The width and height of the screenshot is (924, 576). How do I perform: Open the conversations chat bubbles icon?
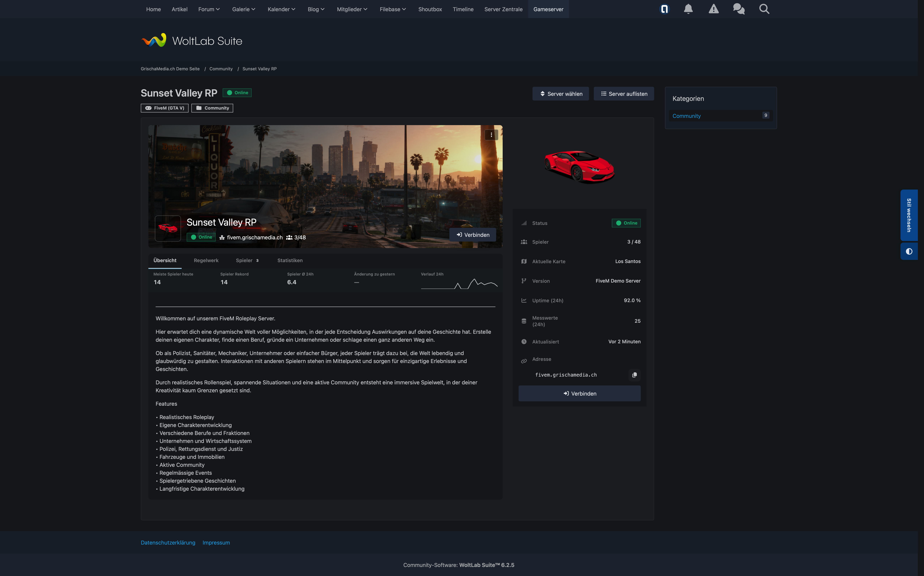[x=739, y=9]
